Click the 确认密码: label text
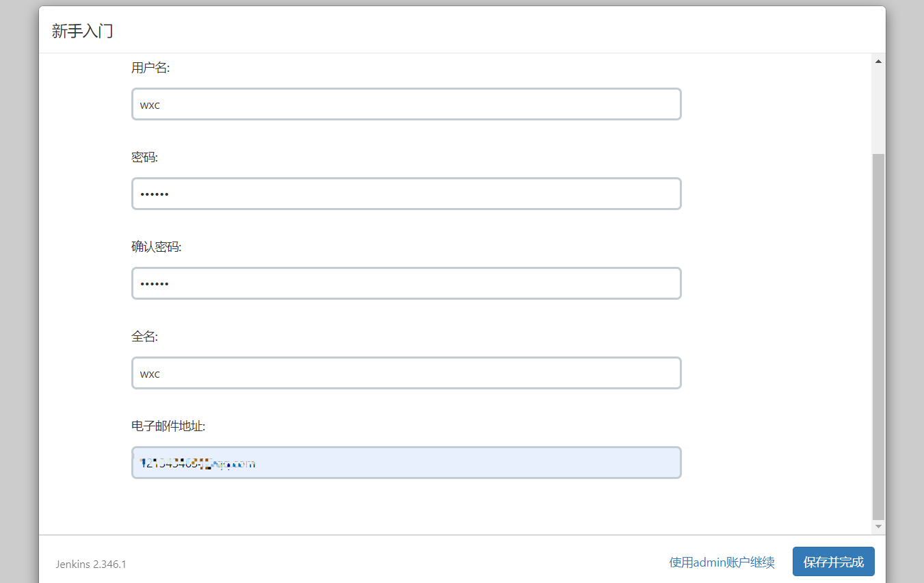 [x=157, y=247]
